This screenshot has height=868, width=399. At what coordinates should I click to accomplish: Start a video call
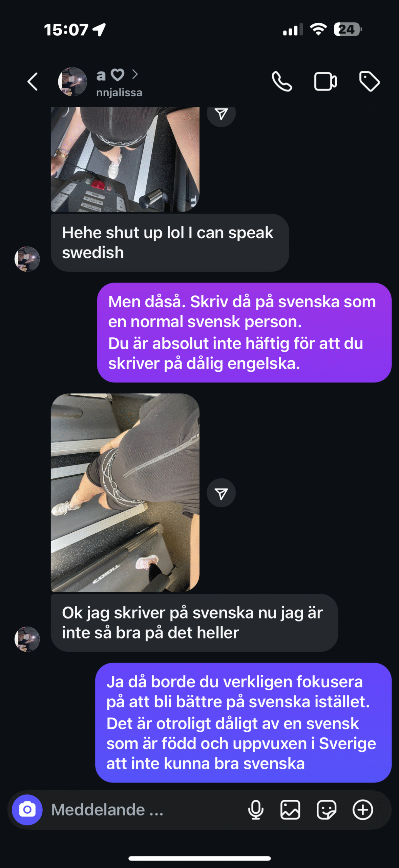325,82
